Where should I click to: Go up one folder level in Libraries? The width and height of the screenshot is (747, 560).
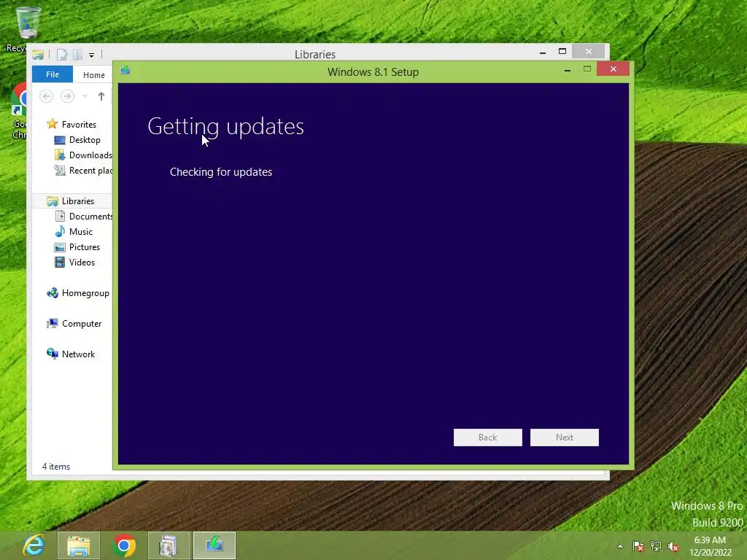[x=101, y=97]
